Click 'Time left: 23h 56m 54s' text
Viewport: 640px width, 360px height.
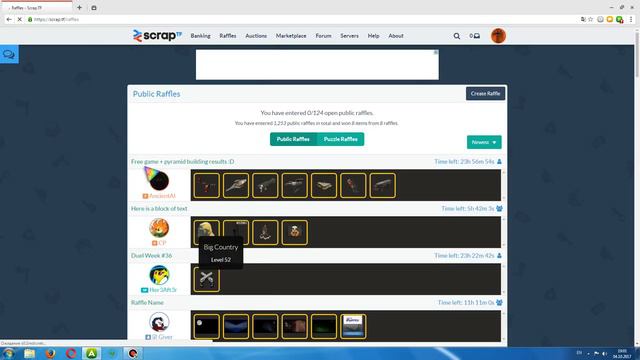pos(464,162)
